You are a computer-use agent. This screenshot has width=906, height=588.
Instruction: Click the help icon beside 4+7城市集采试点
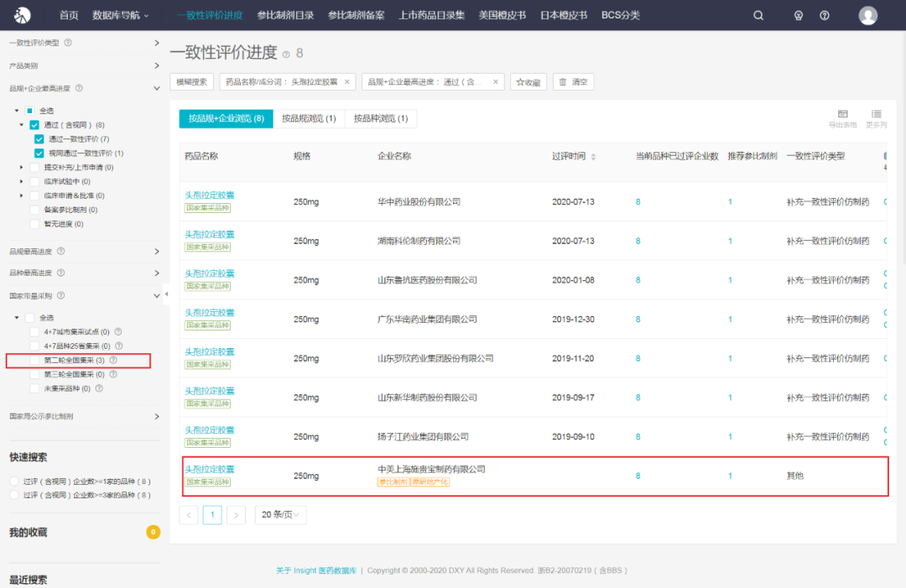click(118, 331)
